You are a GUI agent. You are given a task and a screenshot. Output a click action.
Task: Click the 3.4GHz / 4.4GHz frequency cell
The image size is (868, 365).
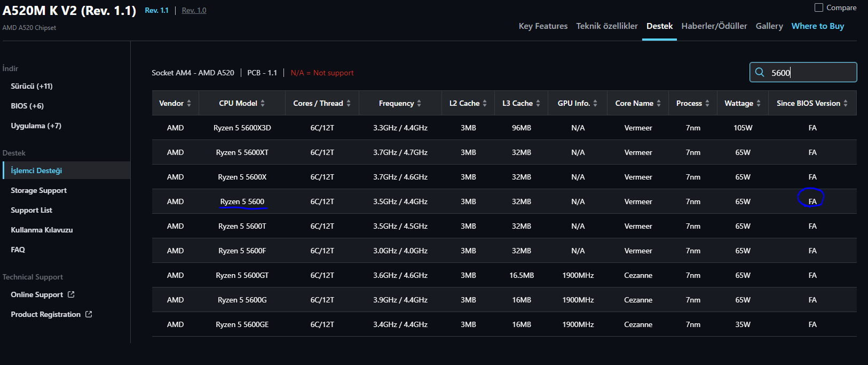(x=400, y=324)
